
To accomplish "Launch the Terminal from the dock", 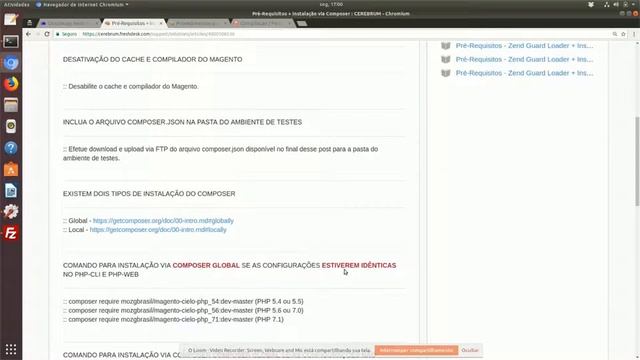I will [x=11, y=41].
